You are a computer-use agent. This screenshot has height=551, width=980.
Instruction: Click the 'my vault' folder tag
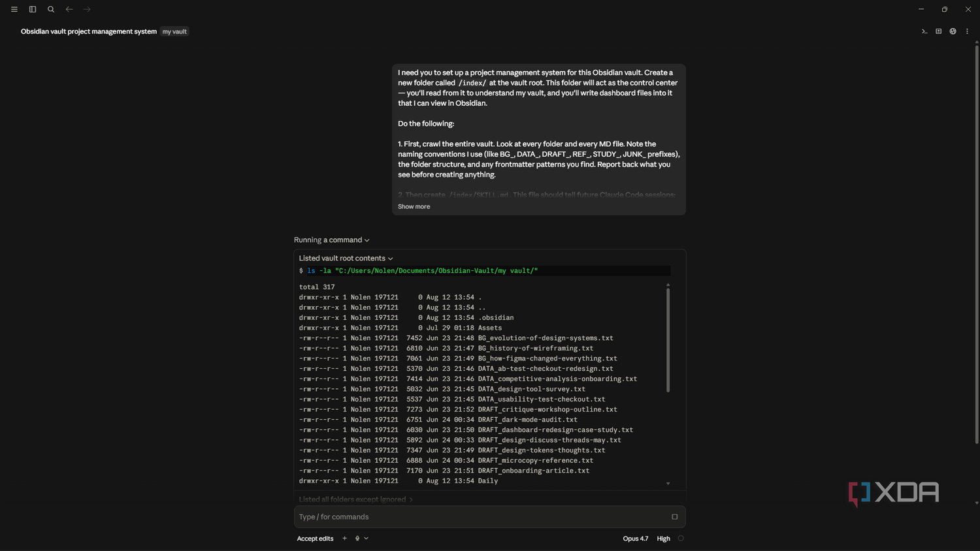pos(174,31)
